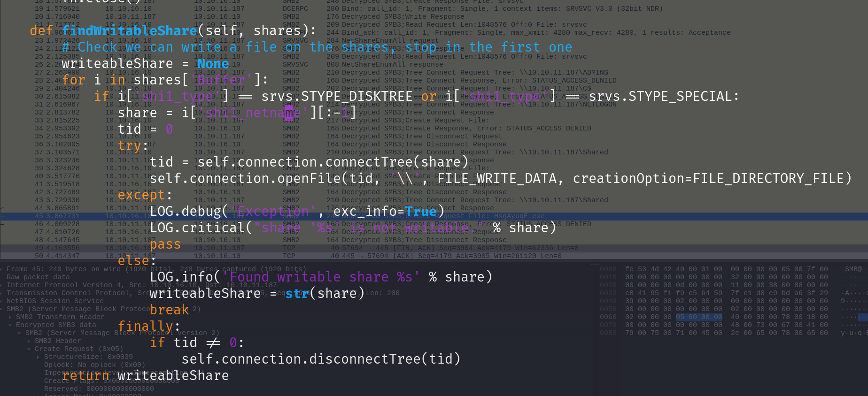Select packet 27 Tree Connect ADMIN$ row
The height and width of the screenshot is (396, 868).
(434, 72)
